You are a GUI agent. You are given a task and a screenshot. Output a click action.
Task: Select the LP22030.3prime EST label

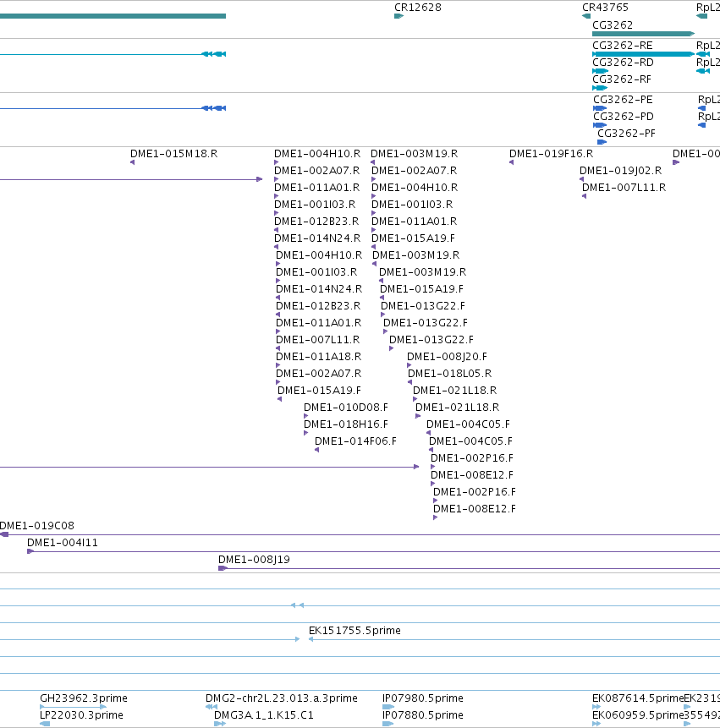(81, 715)
